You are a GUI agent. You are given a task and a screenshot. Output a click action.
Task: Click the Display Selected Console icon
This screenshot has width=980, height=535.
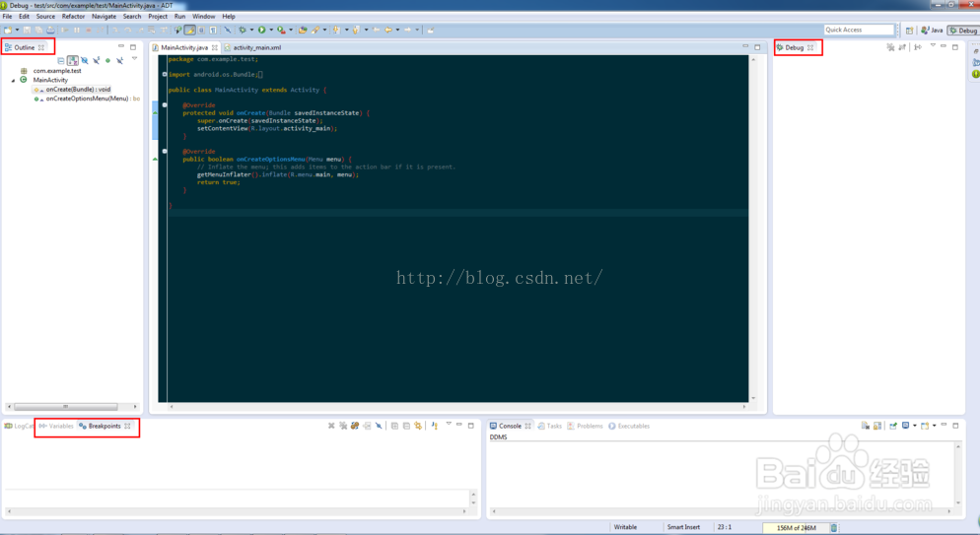[906, 426]
